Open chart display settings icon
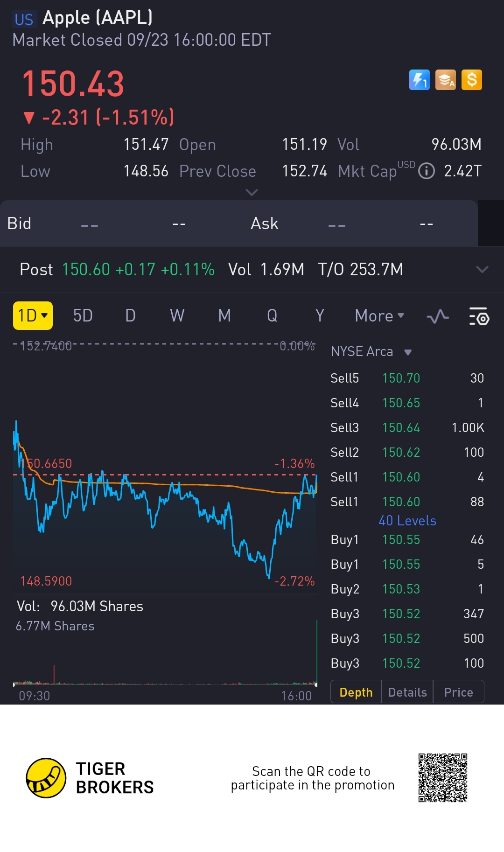This screenshot has height=852, width=504. [x=479, y=316]
